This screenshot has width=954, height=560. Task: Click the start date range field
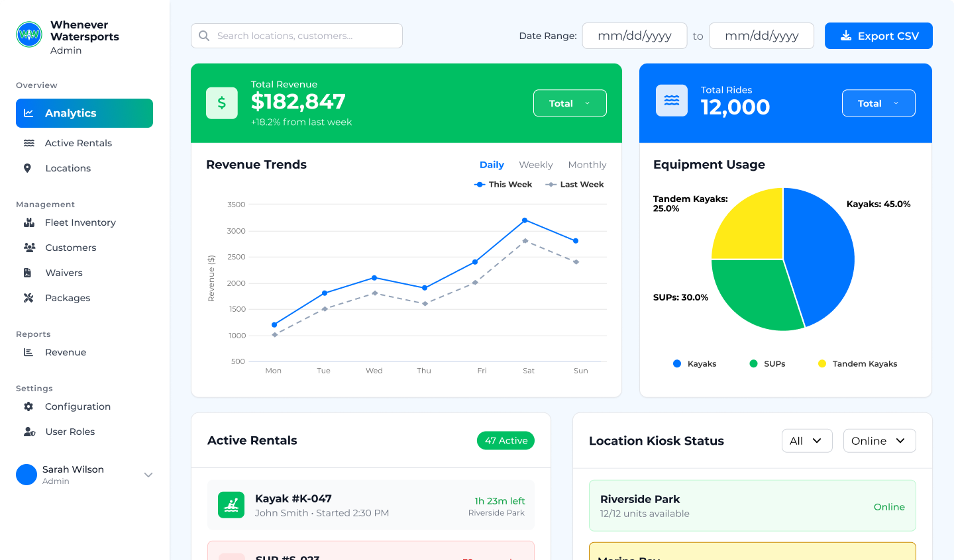click(x=635, y=36)
